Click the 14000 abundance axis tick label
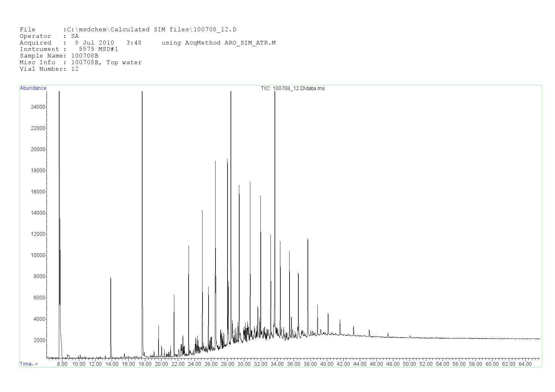Viewport: 555px width, 392px height. [x=38, y=213]
